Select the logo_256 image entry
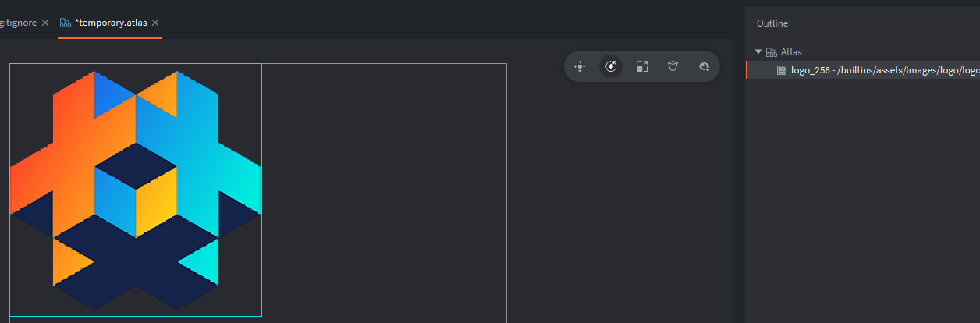 [862, 70]
